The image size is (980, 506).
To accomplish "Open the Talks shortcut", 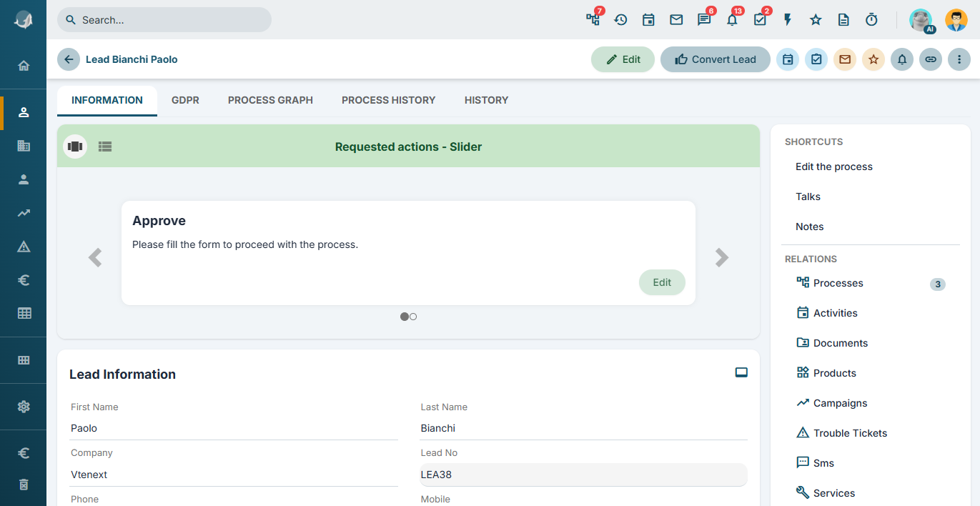I will click(x=808, y=197).
